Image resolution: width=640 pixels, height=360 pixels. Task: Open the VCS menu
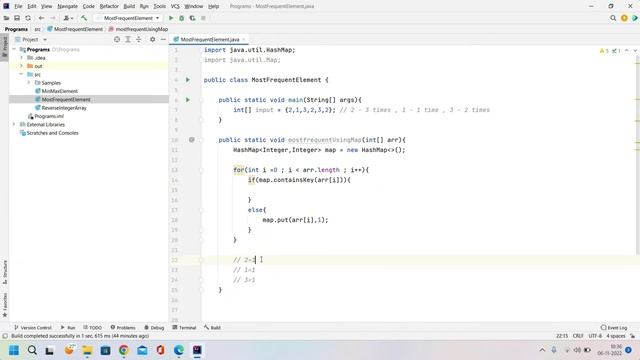(175, 6)
